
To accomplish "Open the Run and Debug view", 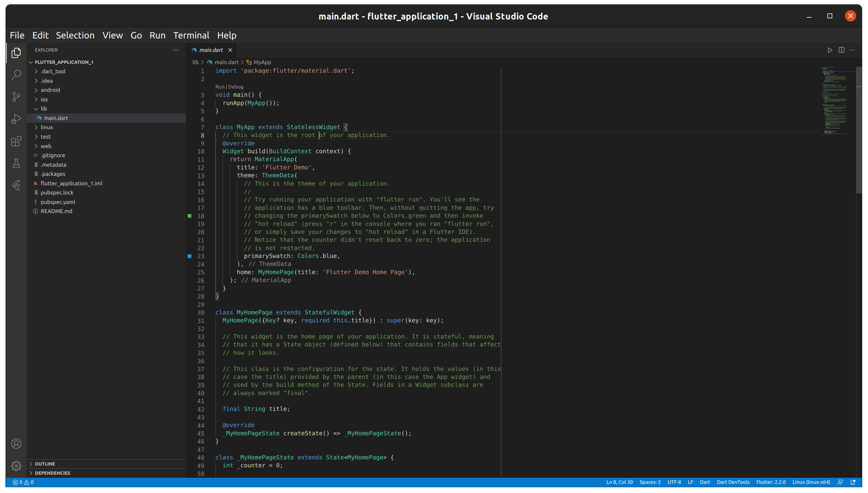I will point(16,119).
